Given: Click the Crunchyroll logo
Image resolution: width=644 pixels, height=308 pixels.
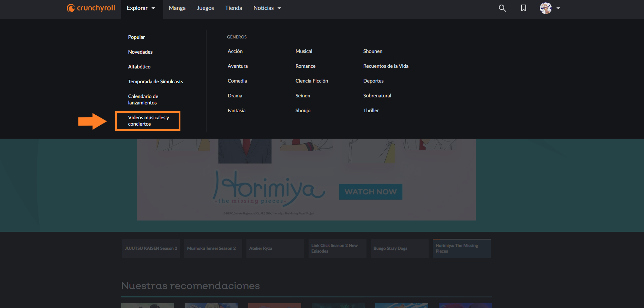Looking at the screenshot, I should coord(91,8).
